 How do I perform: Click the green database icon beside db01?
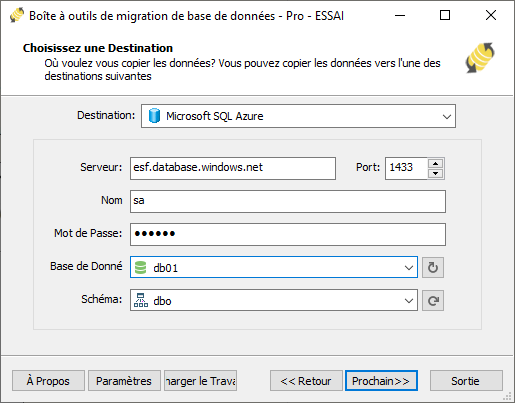coord(140,267)
